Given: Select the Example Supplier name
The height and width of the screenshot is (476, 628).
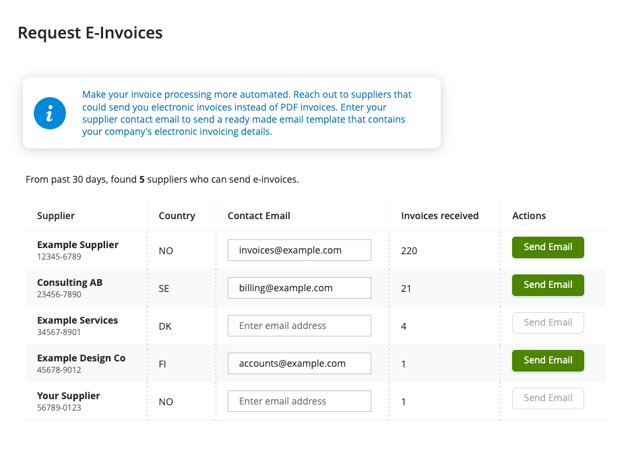Looking at the screenshot, I should (78, 245).
